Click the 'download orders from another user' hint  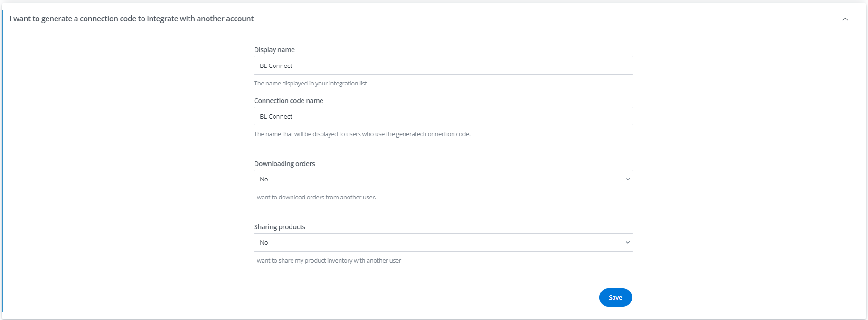(315, 198)
